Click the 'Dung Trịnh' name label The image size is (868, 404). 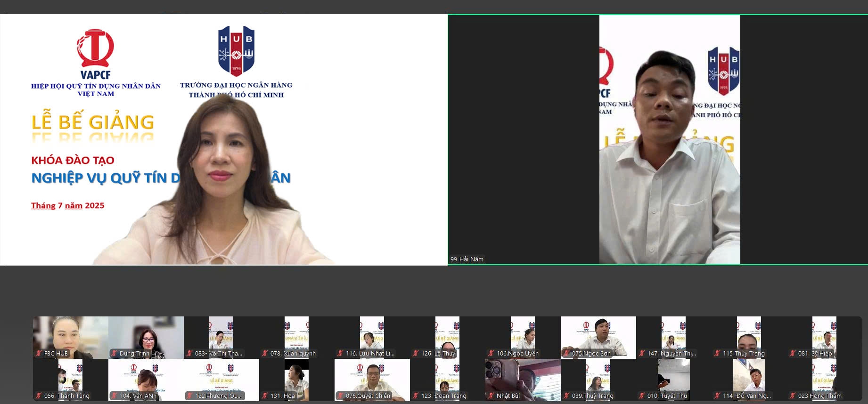(x=134, y=353)
